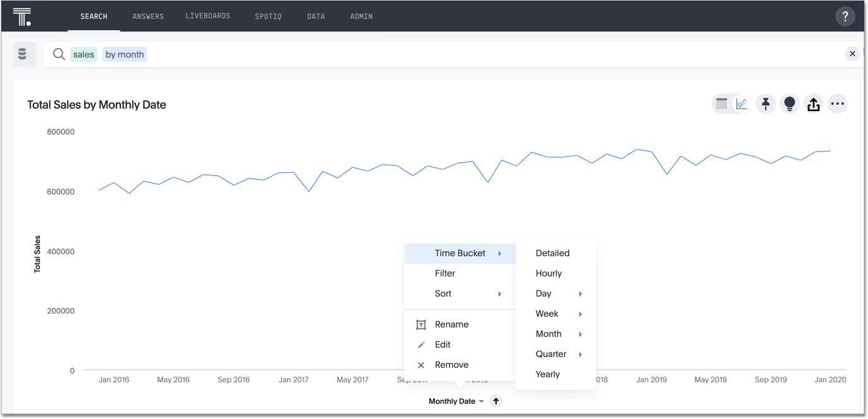Screen dimensions: 868x419
Task: Switch to table view
Action: [x=722, y=104]
